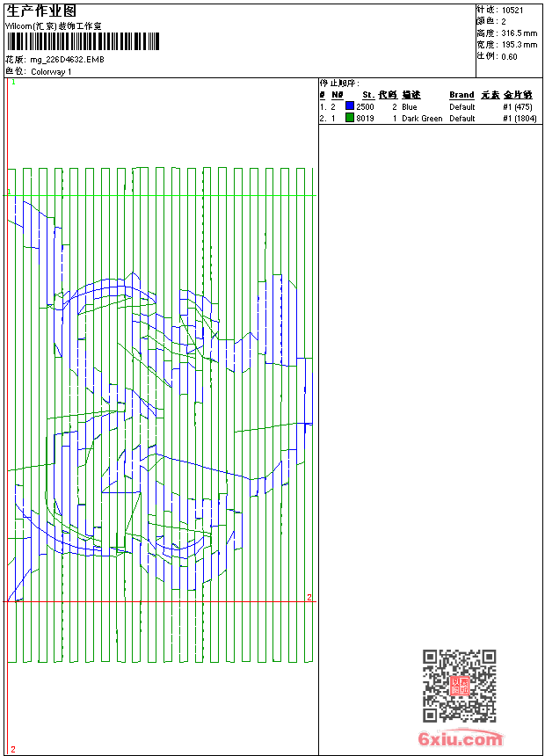Viewport: 545px width, 756px height.
Task: Click the scale value 0.60
Action: pos(509,56)
